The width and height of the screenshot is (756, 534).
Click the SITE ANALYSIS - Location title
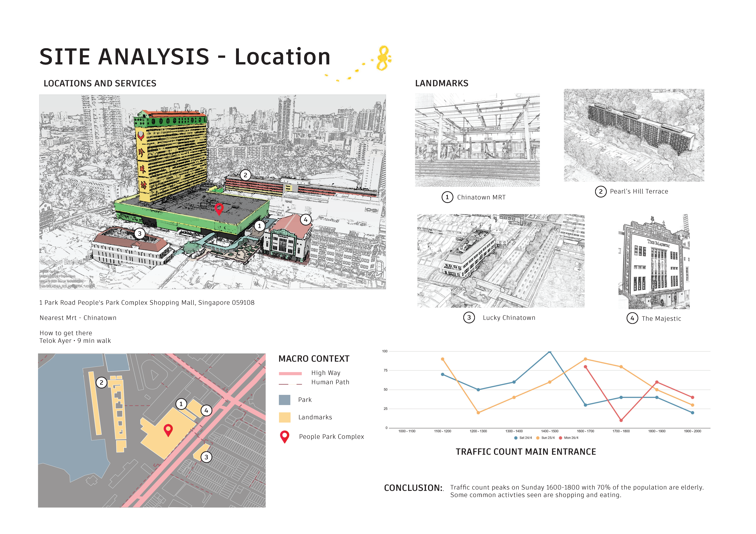coord(185,57)
